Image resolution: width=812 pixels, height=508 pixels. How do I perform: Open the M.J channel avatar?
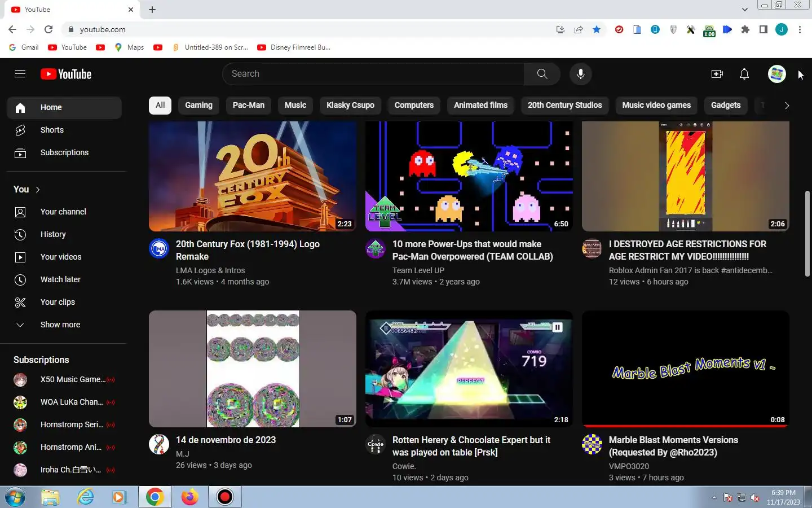[x=159, y=444]
